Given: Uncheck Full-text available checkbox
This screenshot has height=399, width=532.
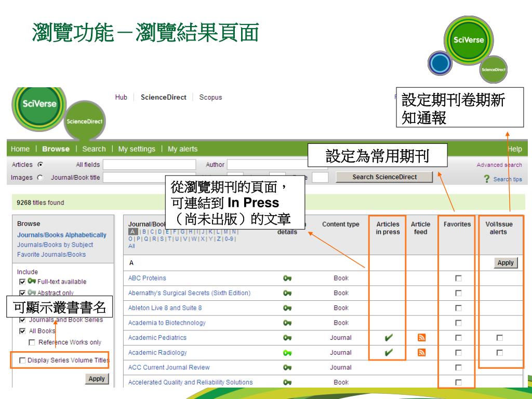Looking at the screenshot, I should (x=22, y=282).
